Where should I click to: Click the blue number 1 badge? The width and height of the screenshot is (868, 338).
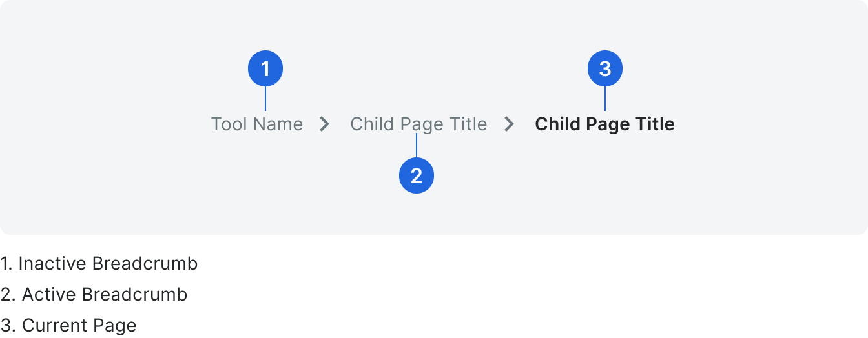tap(265, 68)
